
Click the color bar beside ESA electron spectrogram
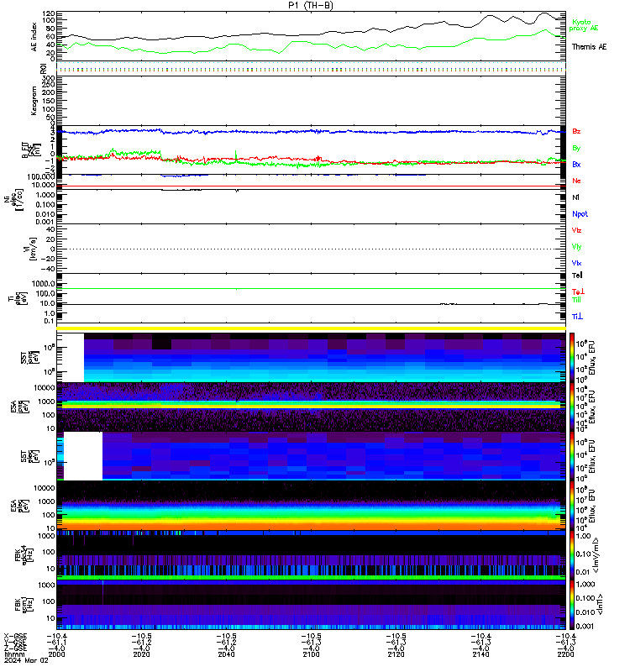coord(572,506)
